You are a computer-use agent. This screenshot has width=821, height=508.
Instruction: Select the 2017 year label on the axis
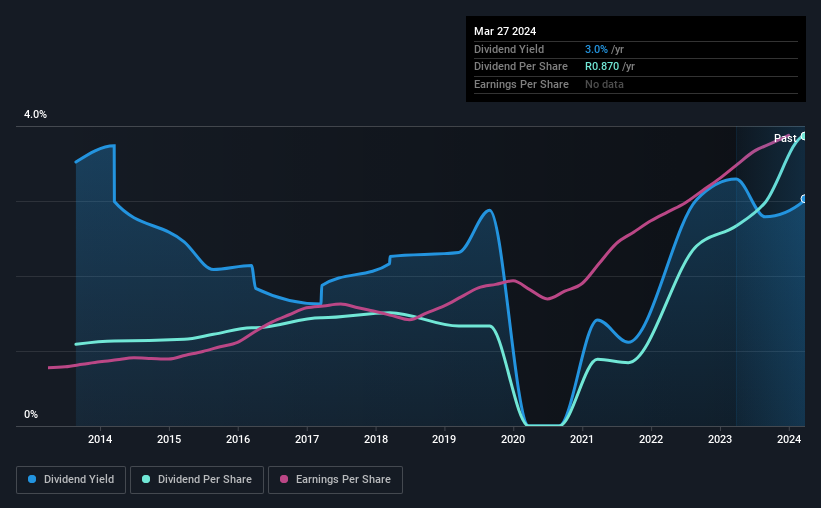307,439
